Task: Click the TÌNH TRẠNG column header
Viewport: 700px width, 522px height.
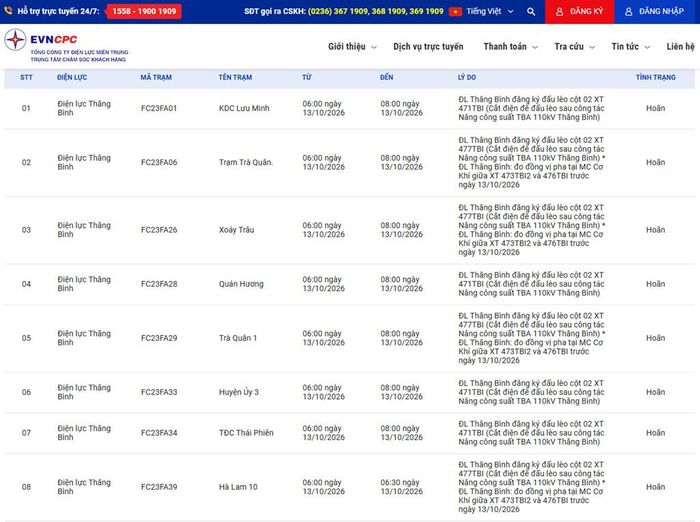Action: pyautogui.click(x=655, y=77)
